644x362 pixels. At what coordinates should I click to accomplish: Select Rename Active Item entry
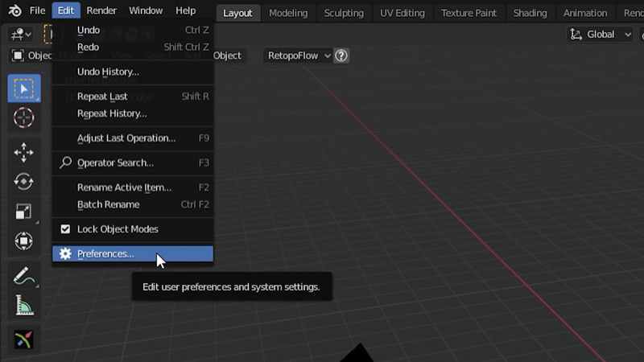pos(133,187)
